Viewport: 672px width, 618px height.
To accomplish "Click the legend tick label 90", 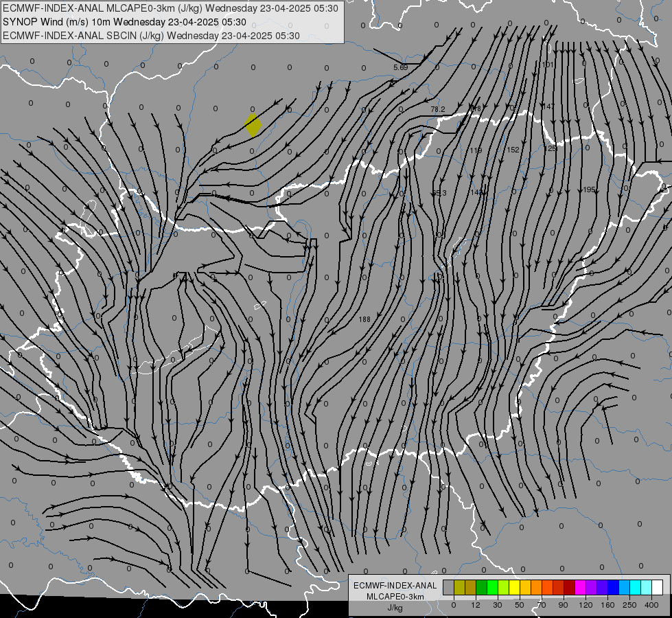I will [x=563, y=605].
